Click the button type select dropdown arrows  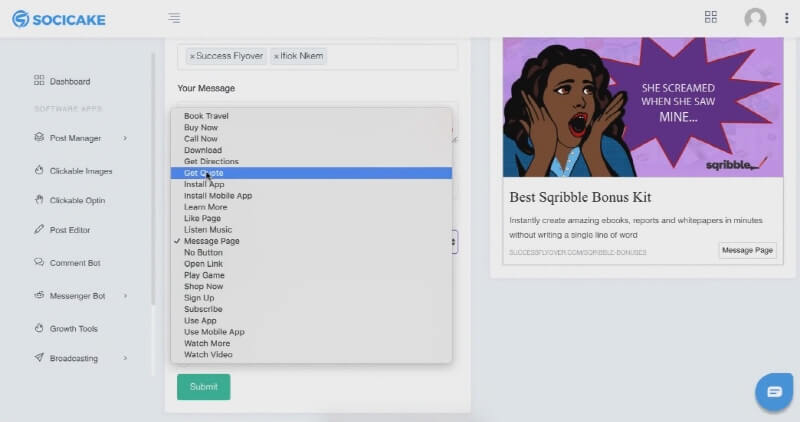click(453, 242)
